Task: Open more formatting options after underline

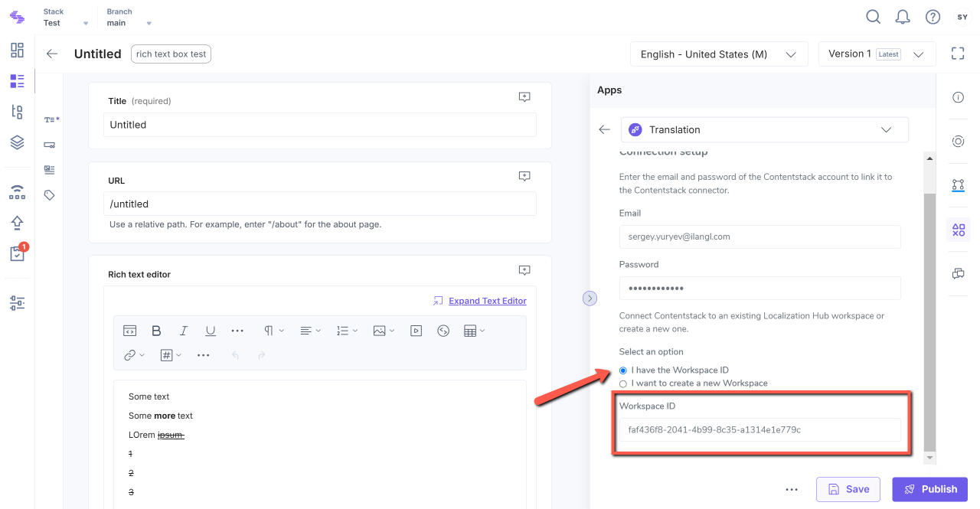Action: click(237, 331)
